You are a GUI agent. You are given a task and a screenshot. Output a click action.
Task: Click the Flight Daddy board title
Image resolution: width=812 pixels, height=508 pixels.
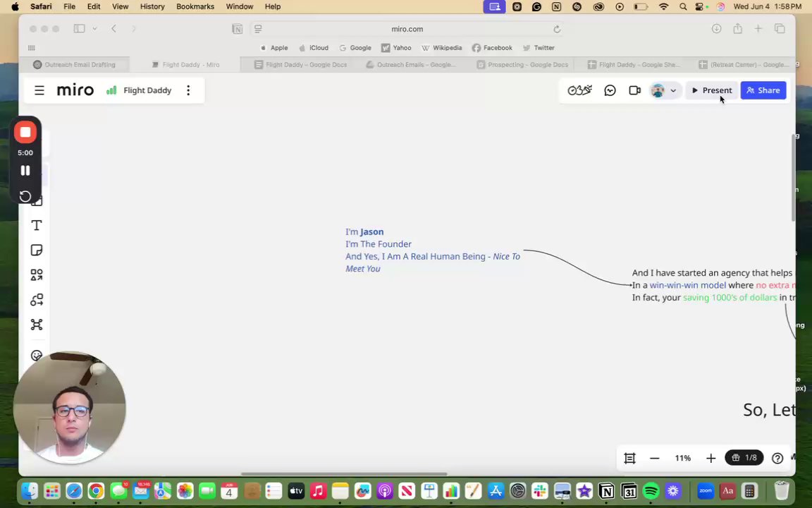147,90
